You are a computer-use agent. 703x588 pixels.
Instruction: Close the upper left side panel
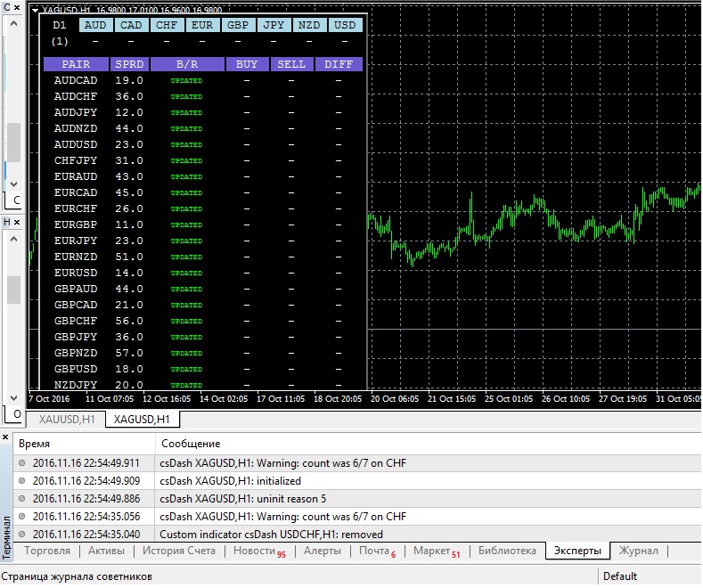(x=17, y=8)
